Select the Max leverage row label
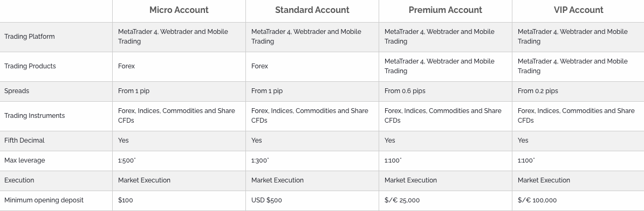 (x=25, y=160)
